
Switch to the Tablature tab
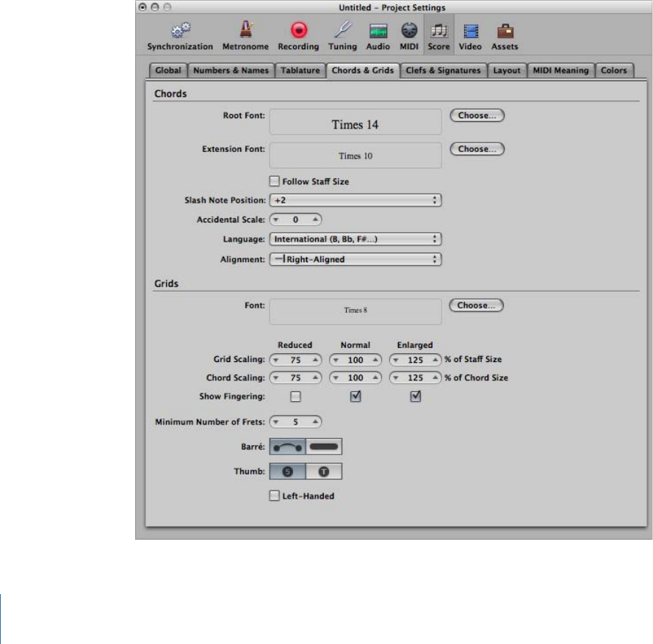[x=300, y=70]
